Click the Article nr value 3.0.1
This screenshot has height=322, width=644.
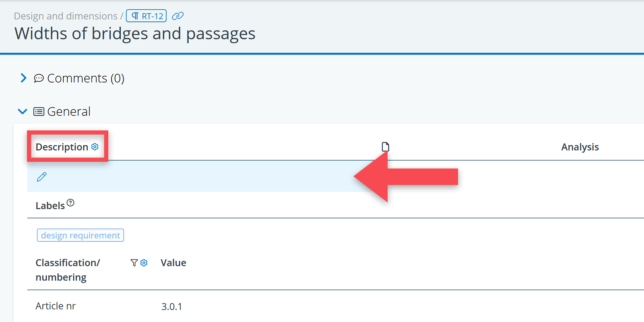172,307
